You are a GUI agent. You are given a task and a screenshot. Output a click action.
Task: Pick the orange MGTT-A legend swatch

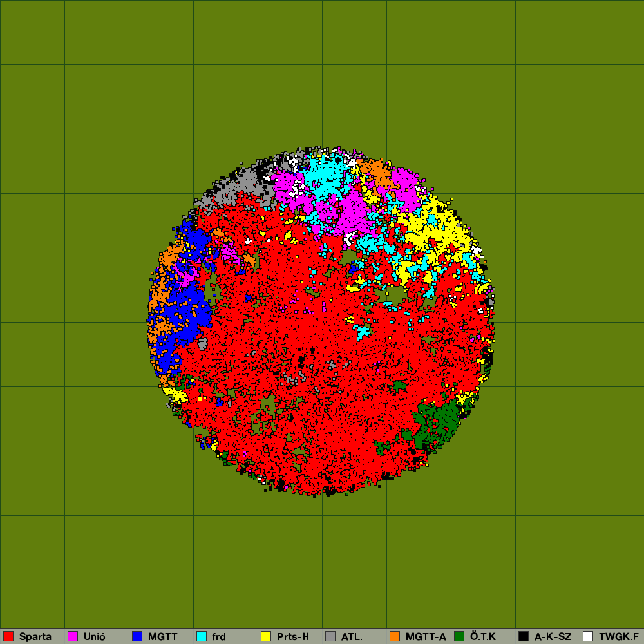click(x=395, y=636)
